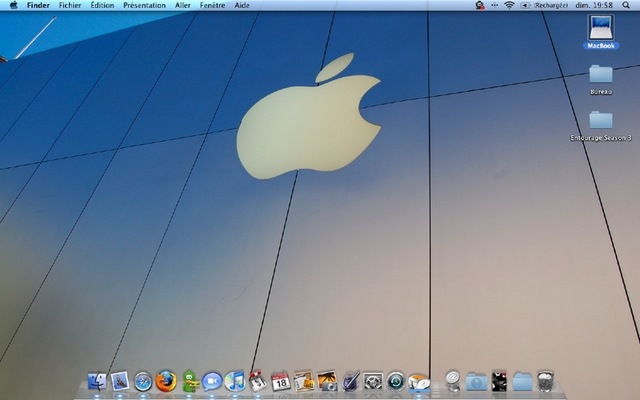640x400 pixels.
Task: Select the Entourage Season 3 folder
Action: (x=601, y=122)
